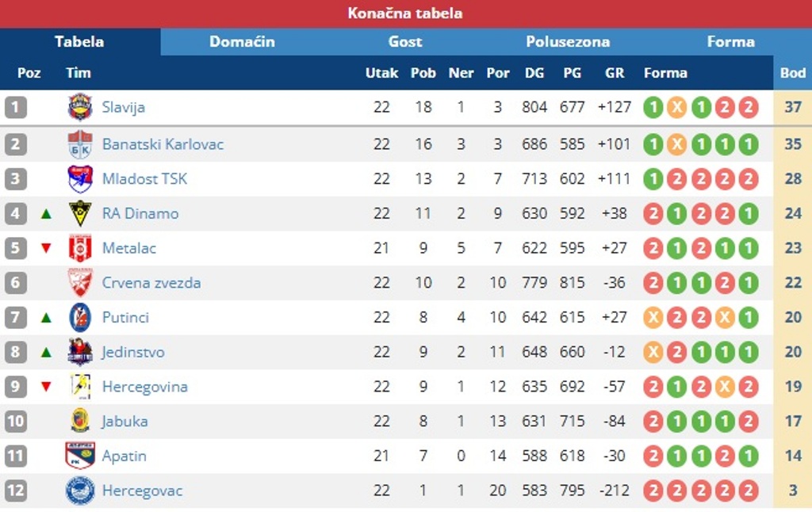Viewport: 812px width, 512px height.
Task: Click the Hercegovac round blue logo
Action: pyautogui.click(x=80, y=491)
